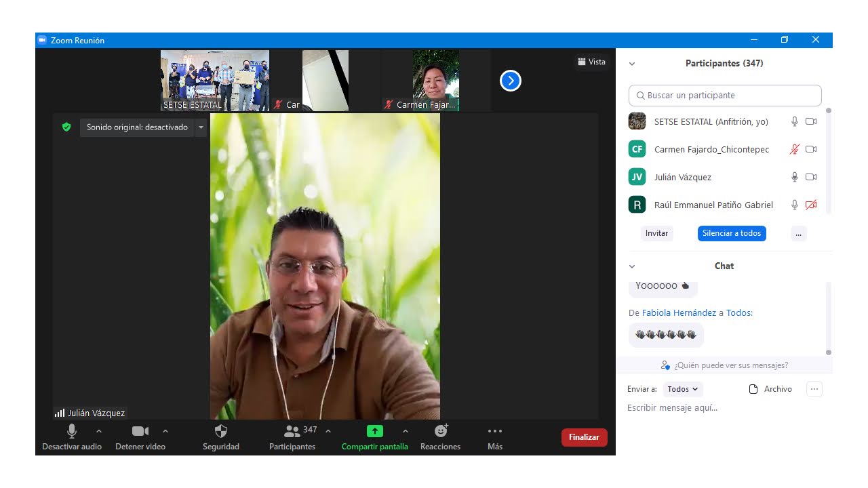868x488 pixels.
Task: Click the Invitar button
Action: point(656,233)
